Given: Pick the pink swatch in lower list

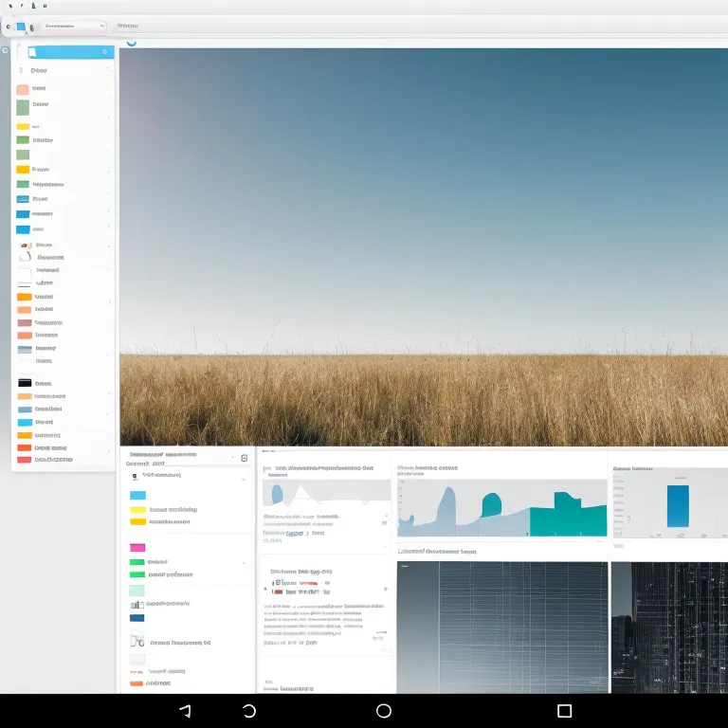Looking at the screenshot, I should coord(137,548).
